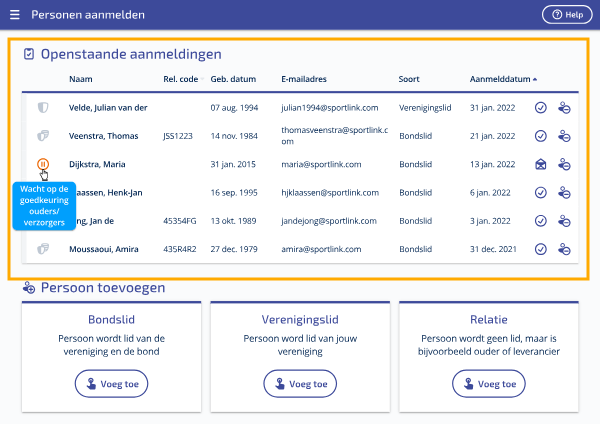Click the Soort column header

pos(409,79)
